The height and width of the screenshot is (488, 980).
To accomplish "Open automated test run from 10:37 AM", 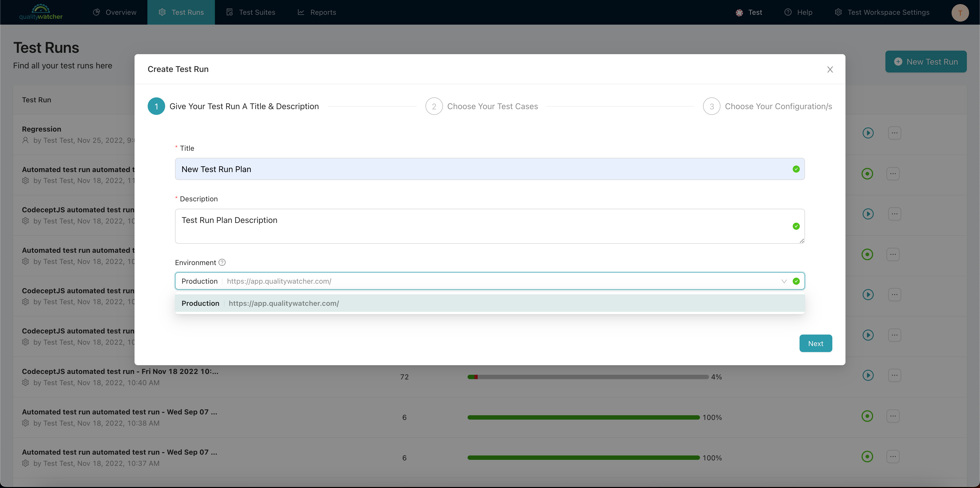I will pos(119,452).
